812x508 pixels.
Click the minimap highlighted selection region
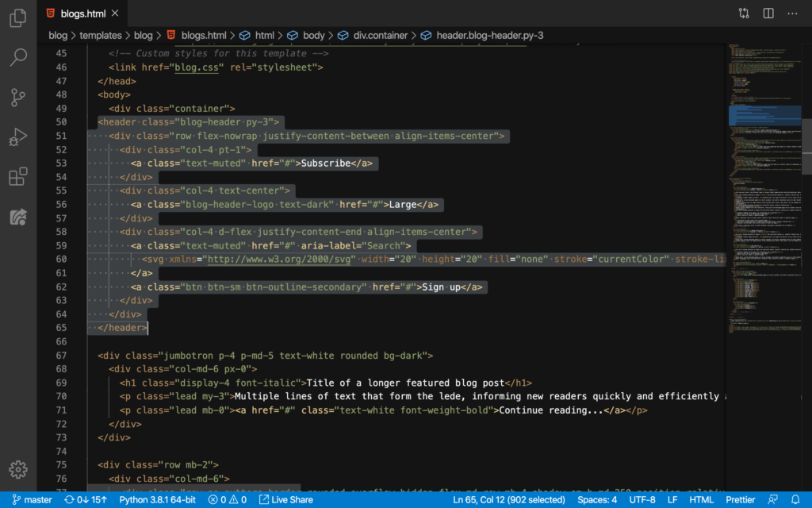(765, 115)
